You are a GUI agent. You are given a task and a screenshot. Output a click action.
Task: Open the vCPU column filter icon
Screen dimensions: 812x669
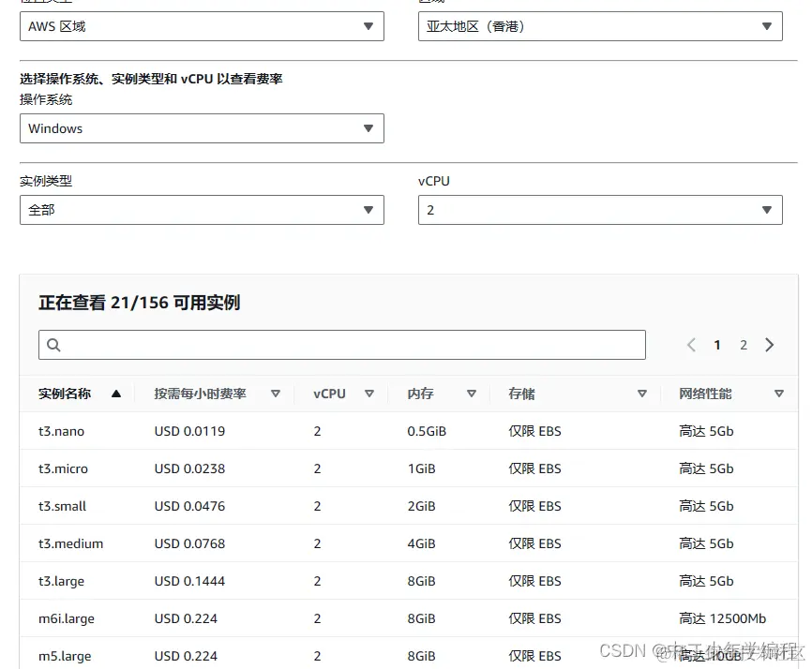tap(369, 394)
